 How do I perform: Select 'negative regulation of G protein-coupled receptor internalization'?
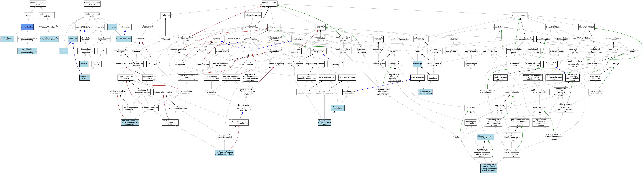coord(225,153)
